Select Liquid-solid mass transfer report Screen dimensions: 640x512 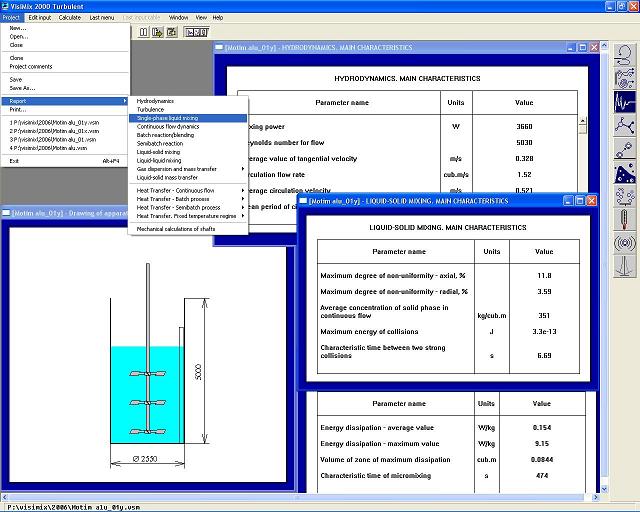click(188, 178)
